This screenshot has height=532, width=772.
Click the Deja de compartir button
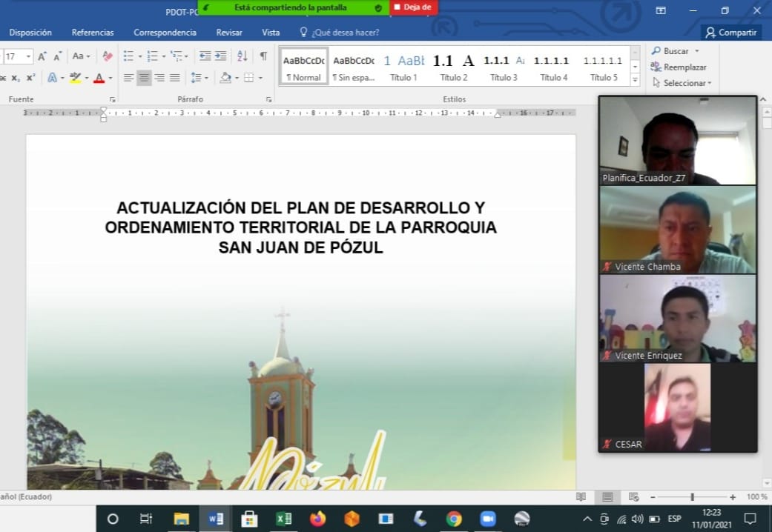point(412,7)
